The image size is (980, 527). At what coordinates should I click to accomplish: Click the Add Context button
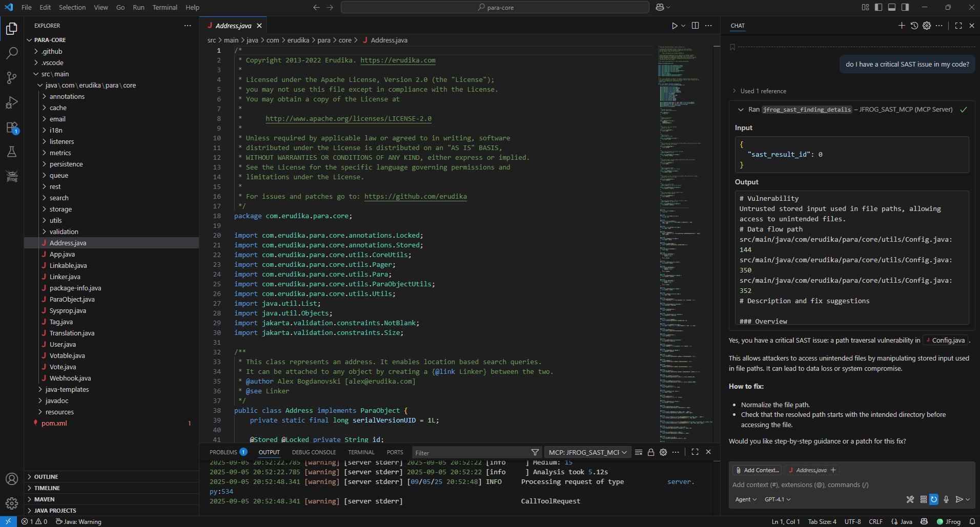(757, 470)
